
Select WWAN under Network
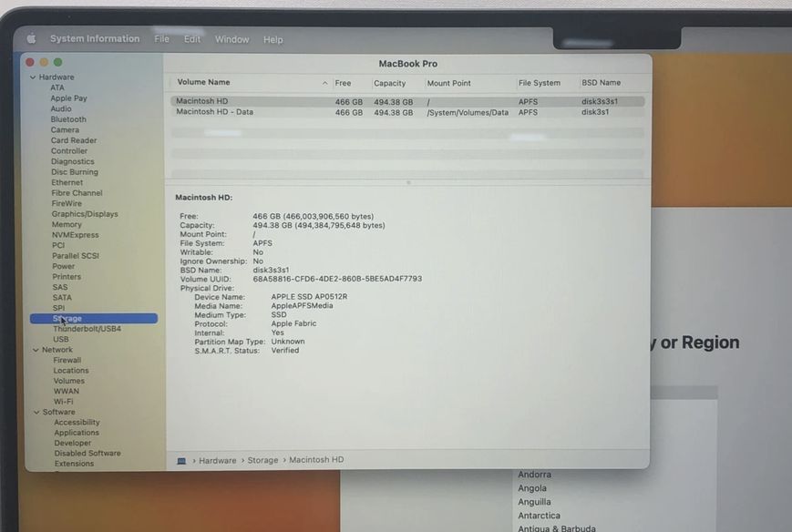coord(67,391)
